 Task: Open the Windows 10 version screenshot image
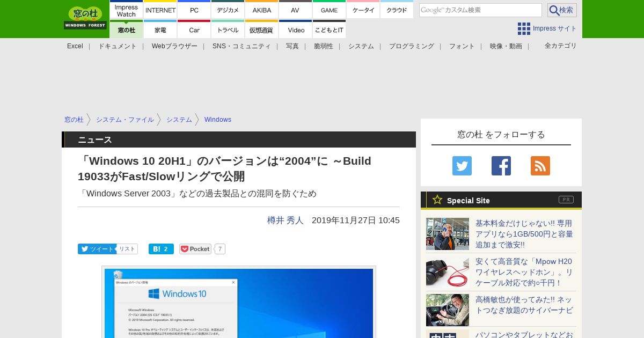click(x=239, y=302)
